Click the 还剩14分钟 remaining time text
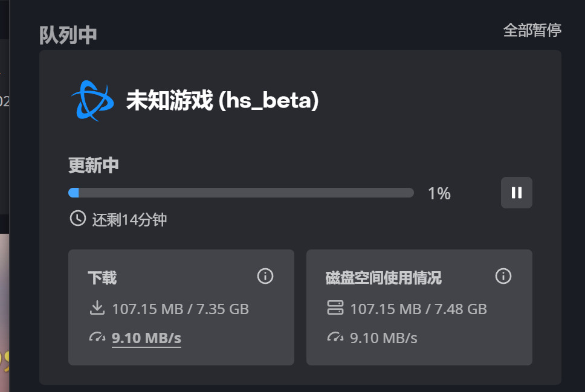 [129, 220]
